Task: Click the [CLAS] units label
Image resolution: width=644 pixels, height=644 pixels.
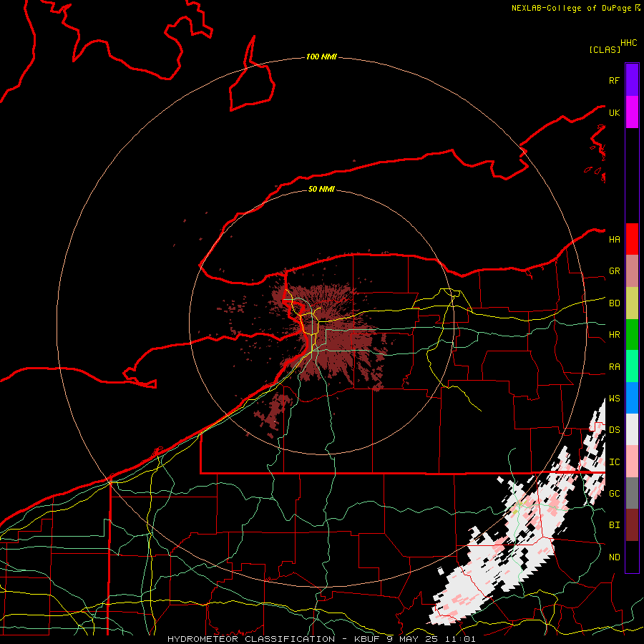Action: tap(605, 49)
